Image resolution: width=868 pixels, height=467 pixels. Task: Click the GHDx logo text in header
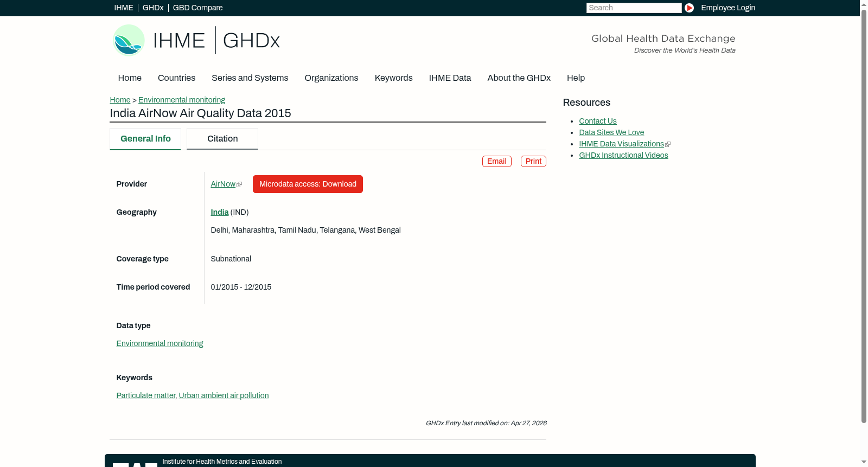tap(251, 41)
